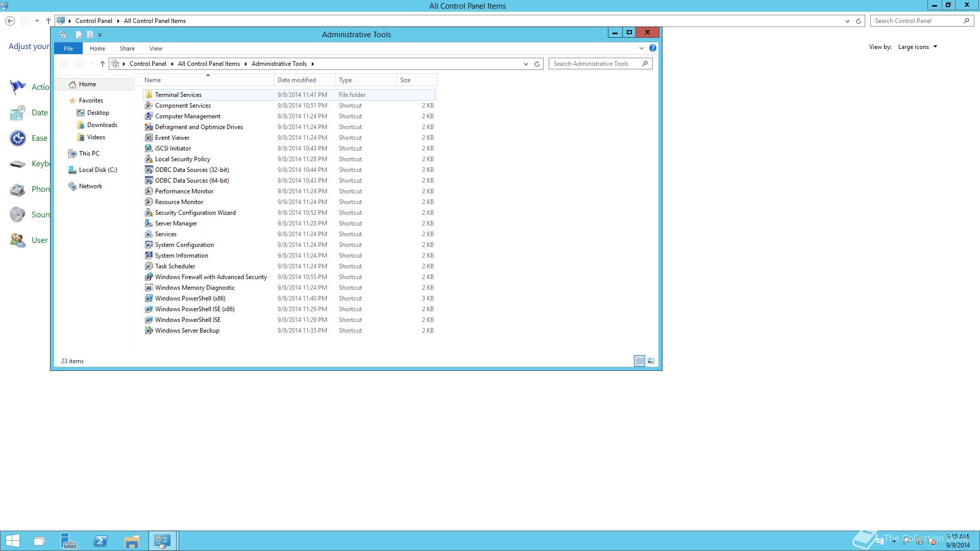This screenshot has width=980, height=551.
Task: Select Computer Management shortcut icon
Action: (x=149, y=116)
